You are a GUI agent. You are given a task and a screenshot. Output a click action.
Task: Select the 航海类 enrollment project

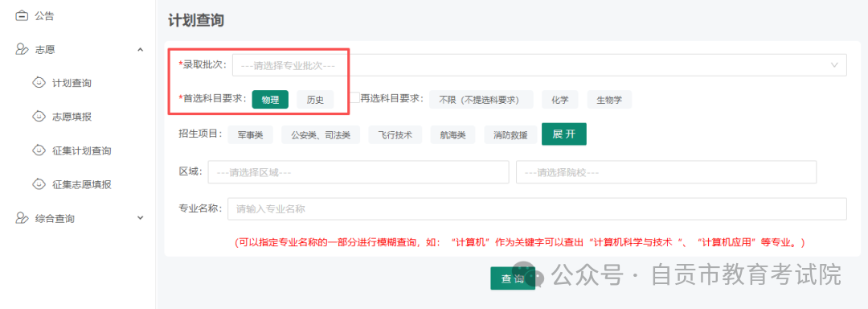pos(452,134)
